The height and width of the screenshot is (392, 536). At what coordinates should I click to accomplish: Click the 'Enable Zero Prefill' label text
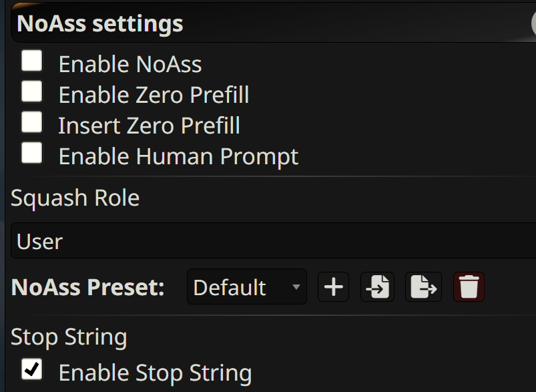[154, 95]
